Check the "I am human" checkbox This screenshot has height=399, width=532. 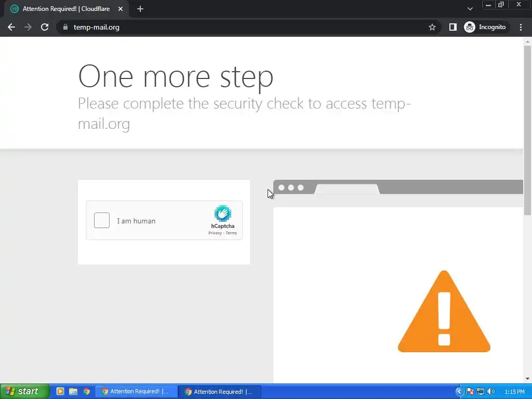[x=102, y=220]
